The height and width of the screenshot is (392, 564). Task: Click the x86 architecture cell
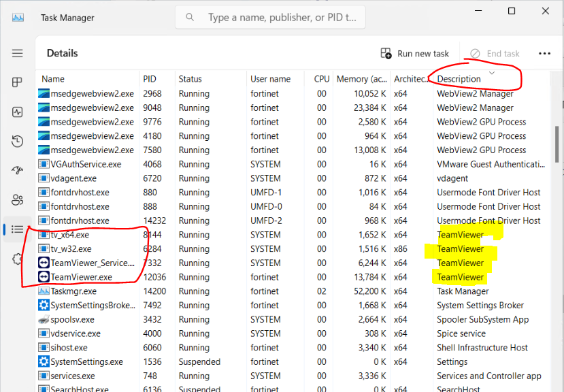tap(400, 248)
